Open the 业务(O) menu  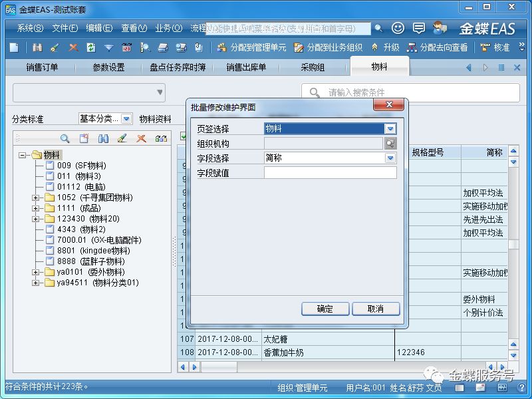(169, 28)
